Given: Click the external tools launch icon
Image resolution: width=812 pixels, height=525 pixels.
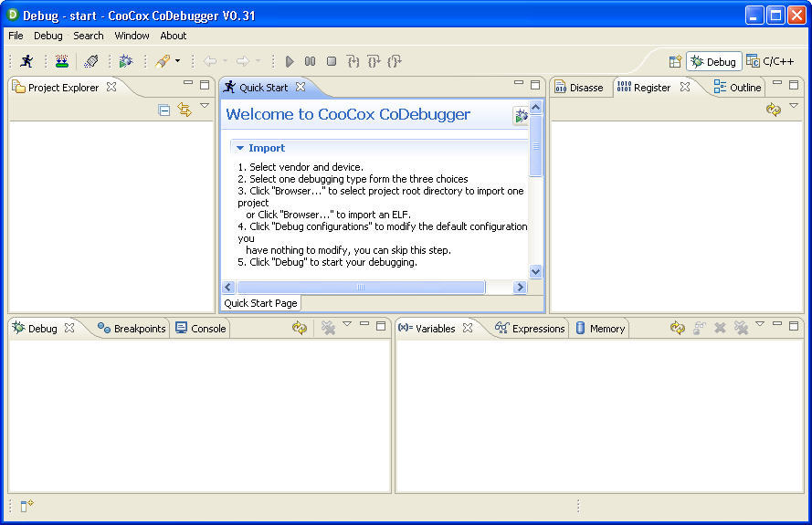Looking at the screenshot, I should (x=163, y=61).
